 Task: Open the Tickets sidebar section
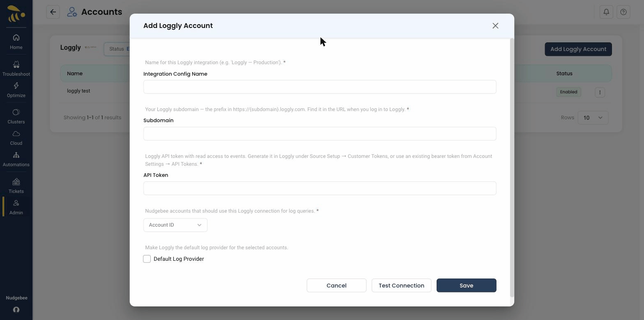tap(16, 186)
